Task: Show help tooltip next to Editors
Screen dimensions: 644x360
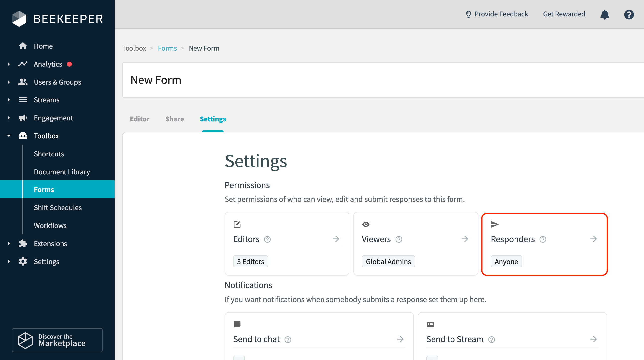Action: click(x=267, y=240)
